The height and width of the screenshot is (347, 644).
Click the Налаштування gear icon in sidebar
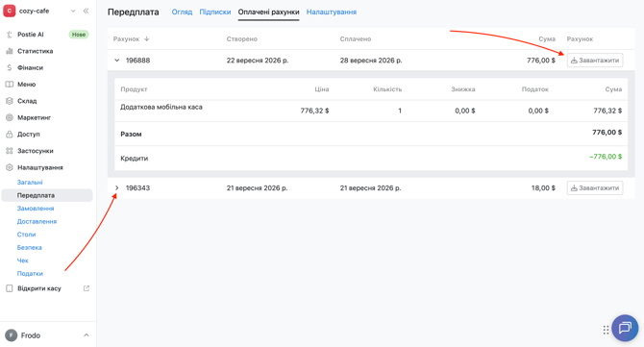click(10, 167)
